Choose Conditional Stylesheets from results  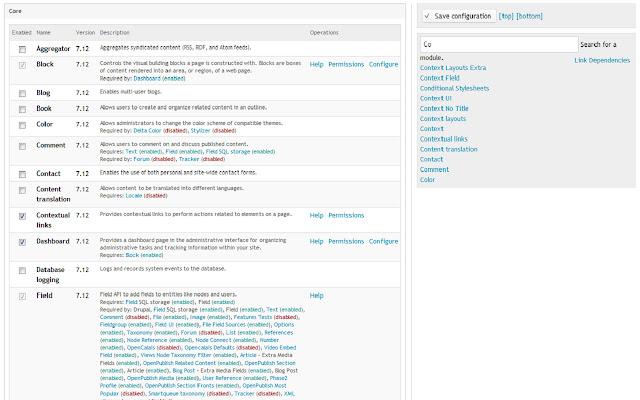454,88
